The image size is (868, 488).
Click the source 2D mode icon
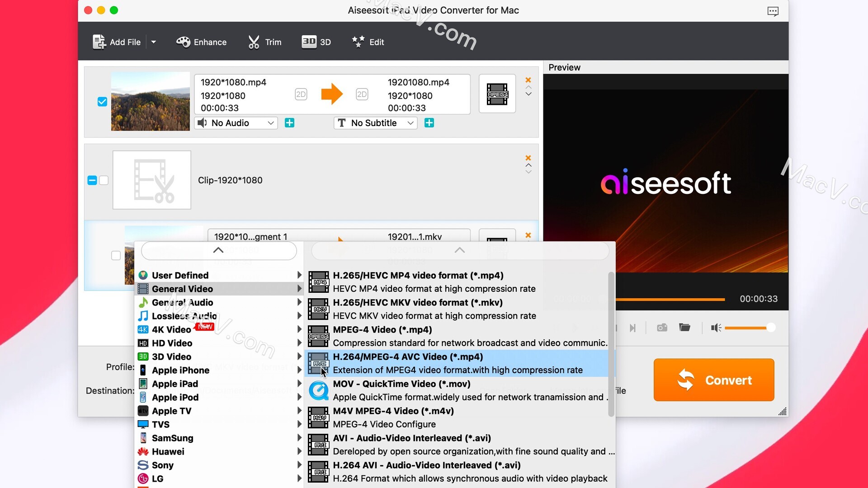pos(301,94)
